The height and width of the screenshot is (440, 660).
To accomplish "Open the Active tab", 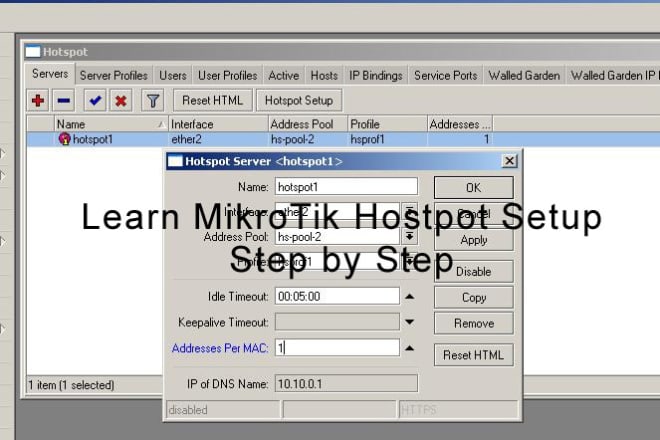I will (284, 75).
